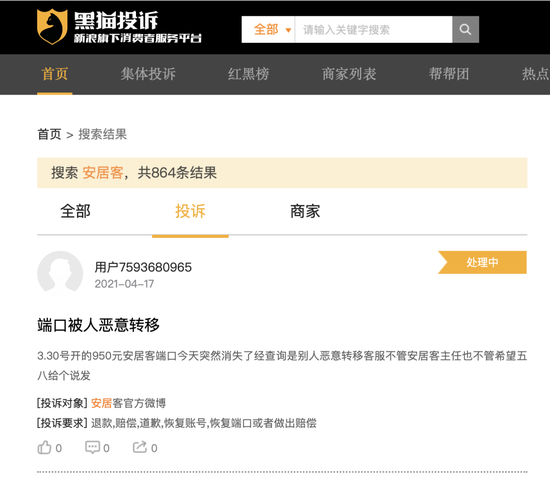Go to 首页 in navigation bar
The height and width of the screenshot is (488, 550).
[x=54, y=74]
